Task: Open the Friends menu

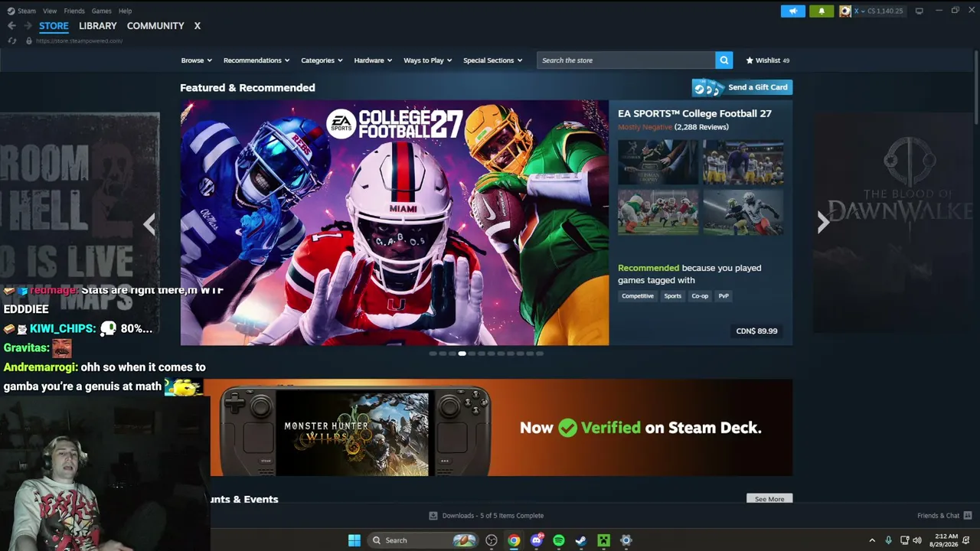Action: click(x=74, y=11)
